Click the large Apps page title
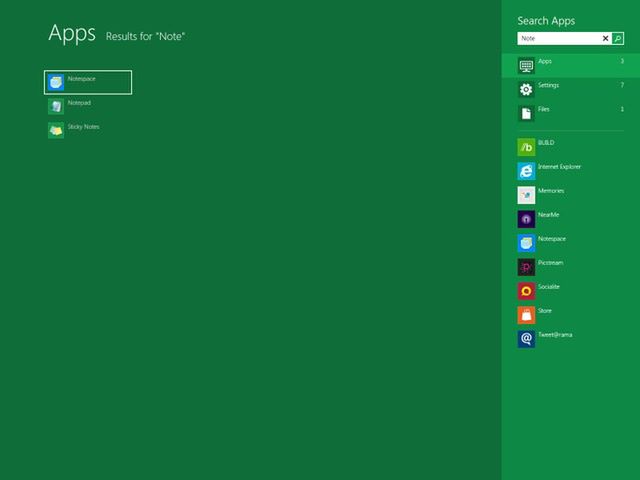The height and width of the screenshot is (480, 640). pos(72,33)
